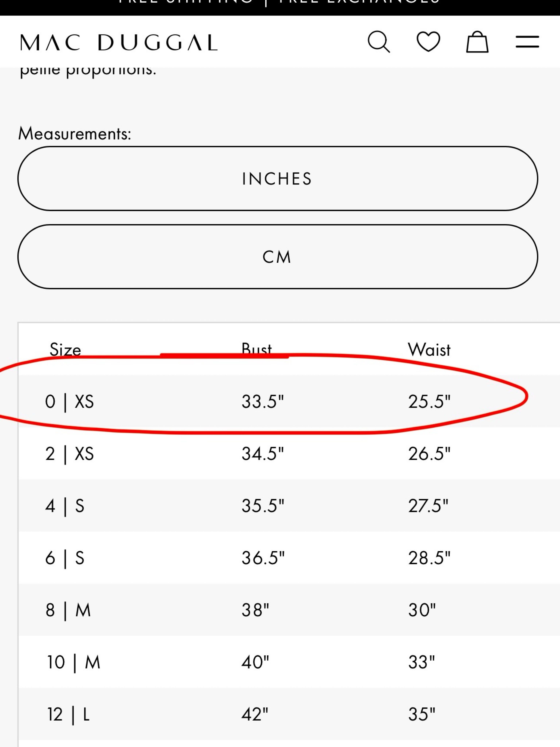
Task: Click the Size column header
Action: [65, 350]
